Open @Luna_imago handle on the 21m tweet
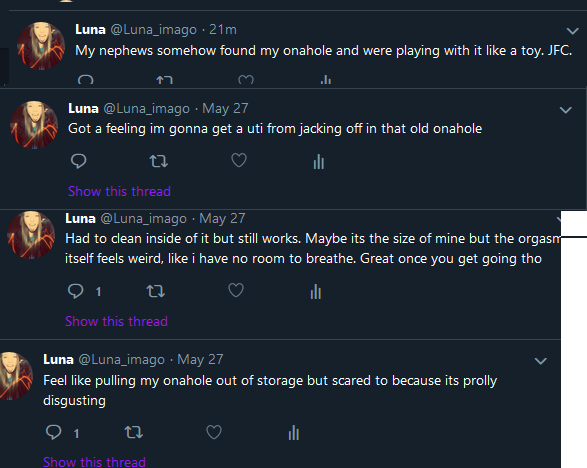 (x=153, y=30)
